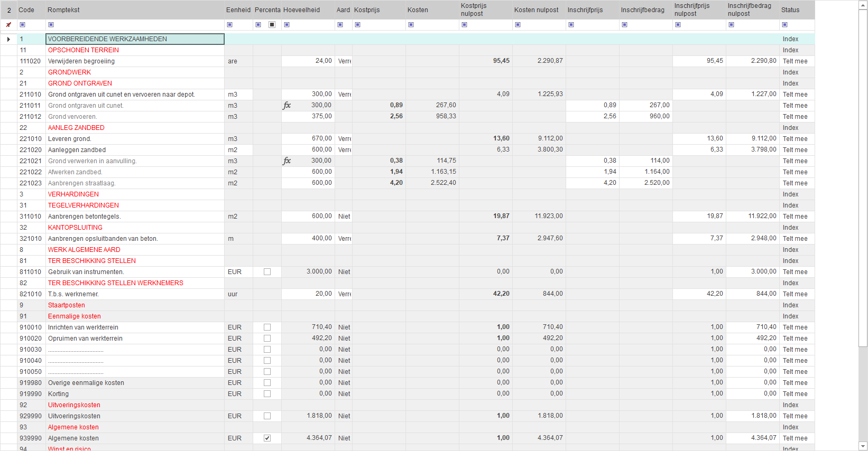Open the filter operator icon under Status

click(784, 25)
